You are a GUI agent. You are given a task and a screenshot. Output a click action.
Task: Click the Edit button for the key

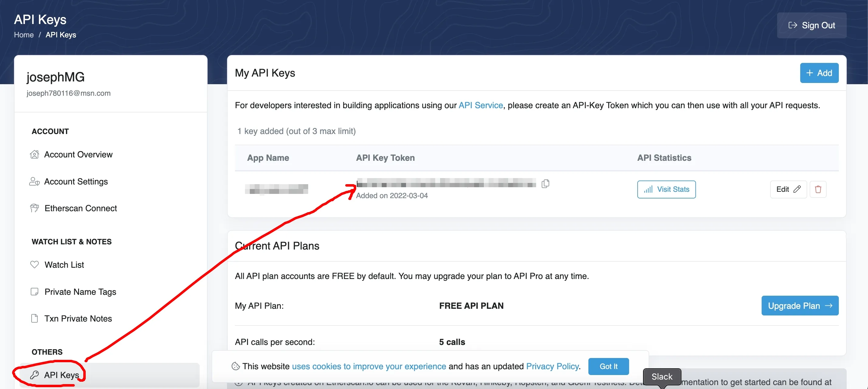pos(788,189)
